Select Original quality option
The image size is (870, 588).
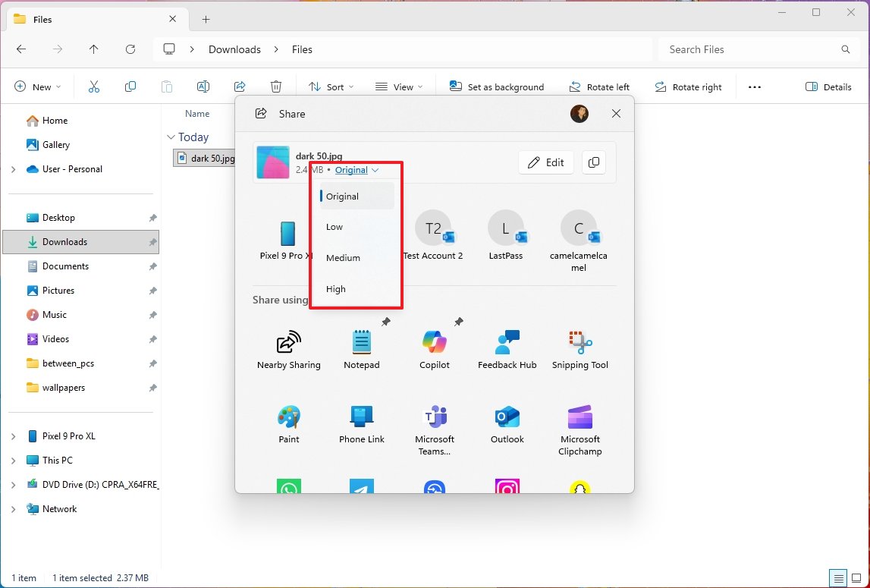click(x=356, y=196)
